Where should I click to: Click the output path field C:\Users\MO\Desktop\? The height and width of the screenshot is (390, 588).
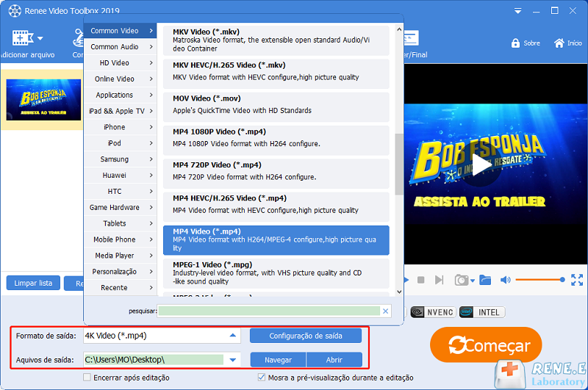click(154, 360)
